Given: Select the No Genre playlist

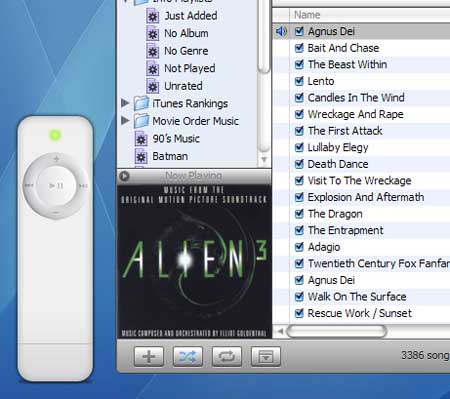Looking at the screenshot, I should coord(186,51).
